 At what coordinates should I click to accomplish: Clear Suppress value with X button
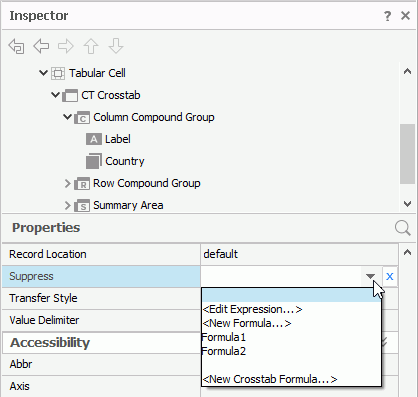coord(390,276)
